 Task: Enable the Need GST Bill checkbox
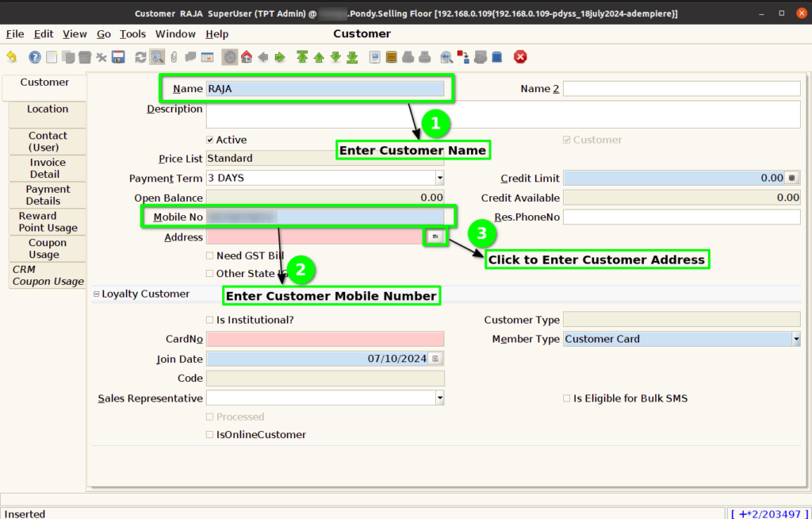(209, 256)
